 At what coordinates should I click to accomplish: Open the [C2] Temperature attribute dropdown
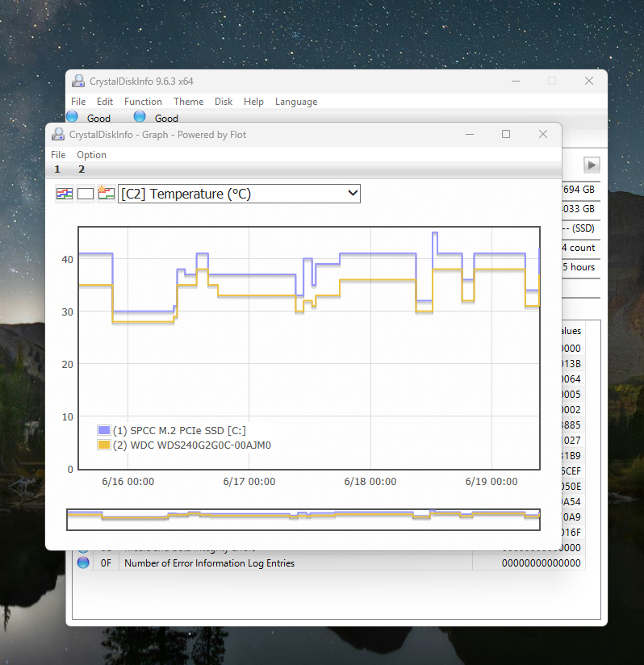pyautogui.click(x=239, y=194)
